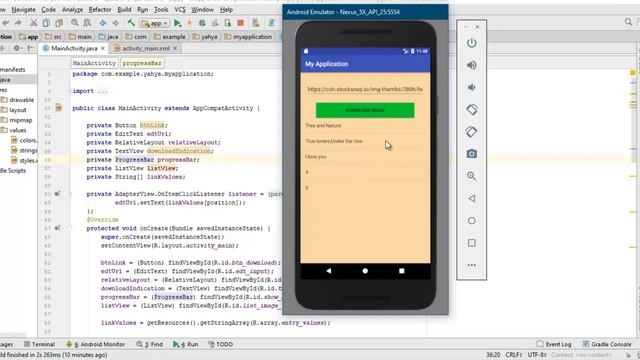Open the TODO tool window

click(x=220, y=344)
